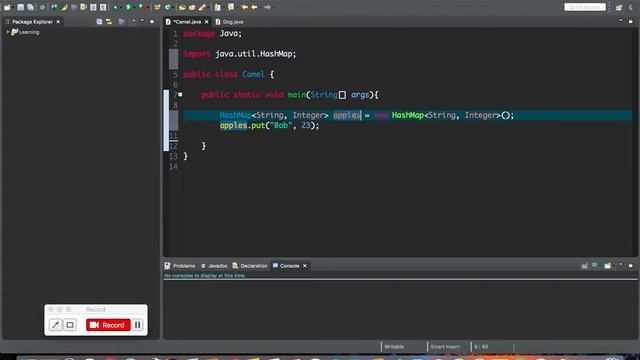Click the import java.util.HashMap line
This screenshot has height=360, width=640.
(240, 54)
